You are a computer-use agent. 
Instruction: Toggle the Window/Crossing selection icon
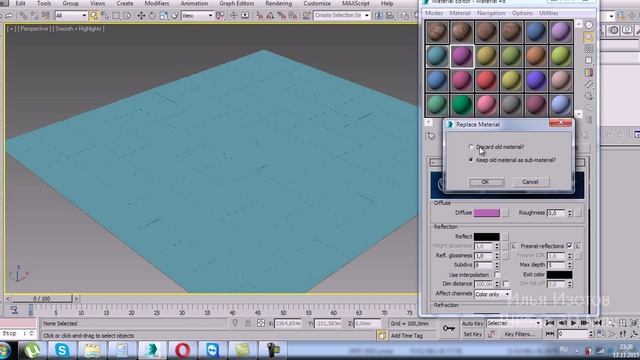point(127,16)
